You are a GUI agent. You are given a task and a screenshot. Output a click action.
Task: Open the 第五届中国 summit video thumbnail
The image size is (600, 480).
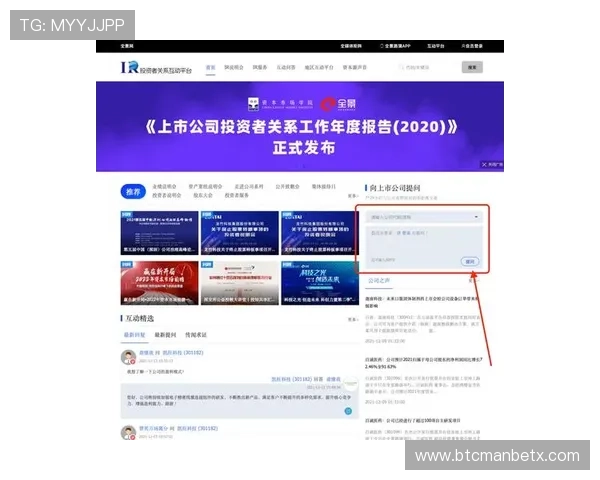[160, 233]
